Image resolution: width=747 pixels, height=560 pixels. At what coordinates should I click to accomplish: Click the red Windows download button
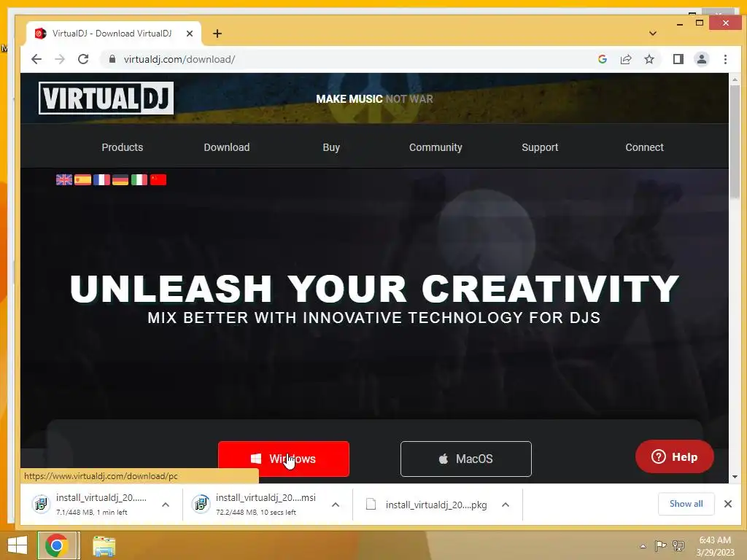[284, 459]
